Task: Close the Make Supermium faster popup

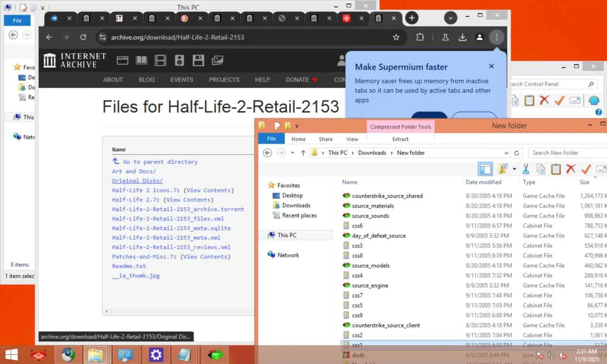Action: point(491,66)
